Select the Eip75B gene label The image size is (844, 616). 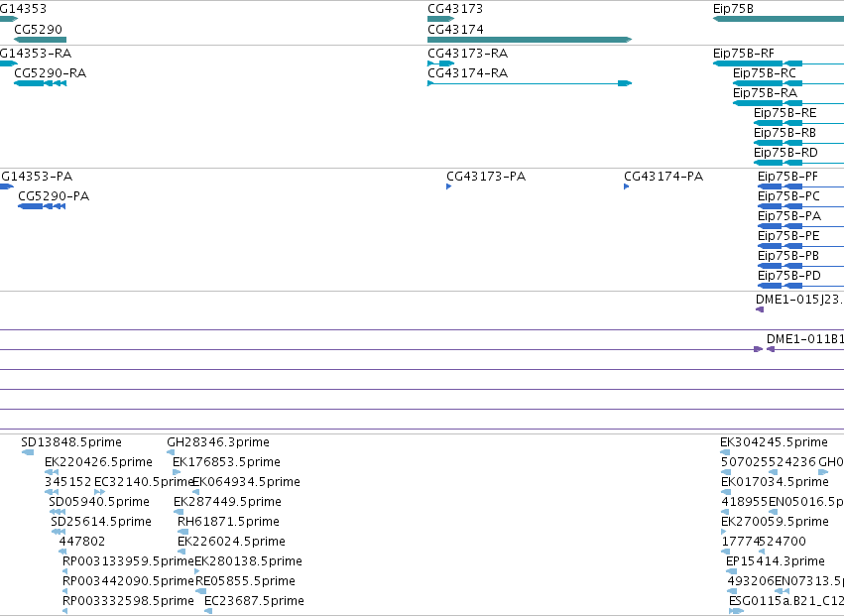point(733,9)
